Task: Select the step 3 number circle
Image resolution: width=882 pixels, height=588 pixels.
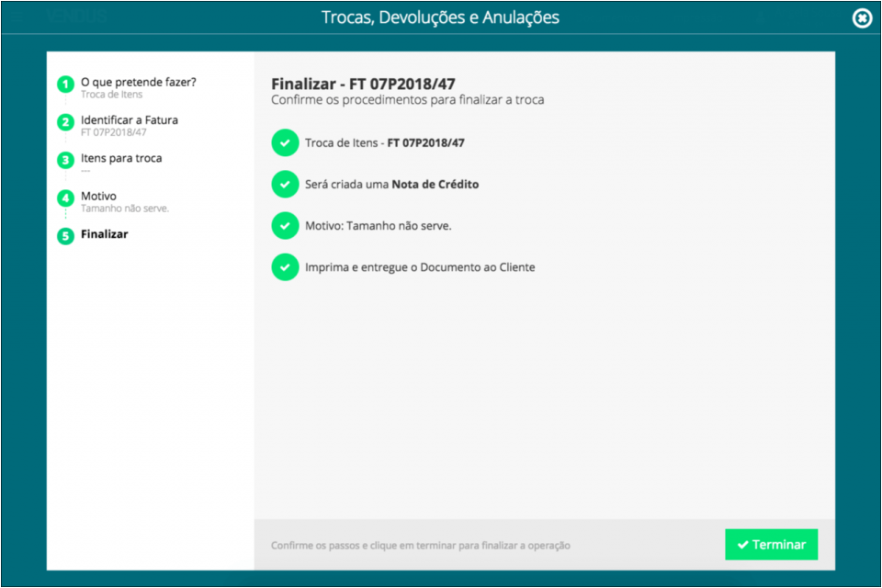Action: click(x=65, y=160)
